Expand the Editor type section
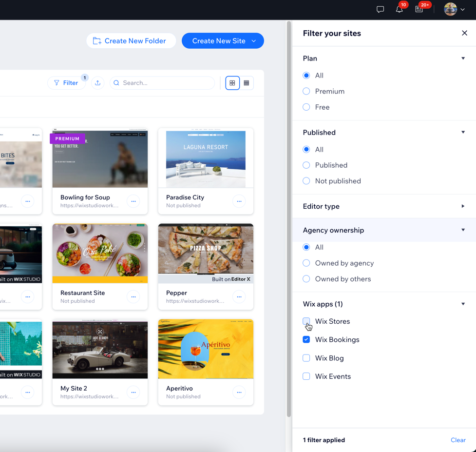 tap(463, 206)
